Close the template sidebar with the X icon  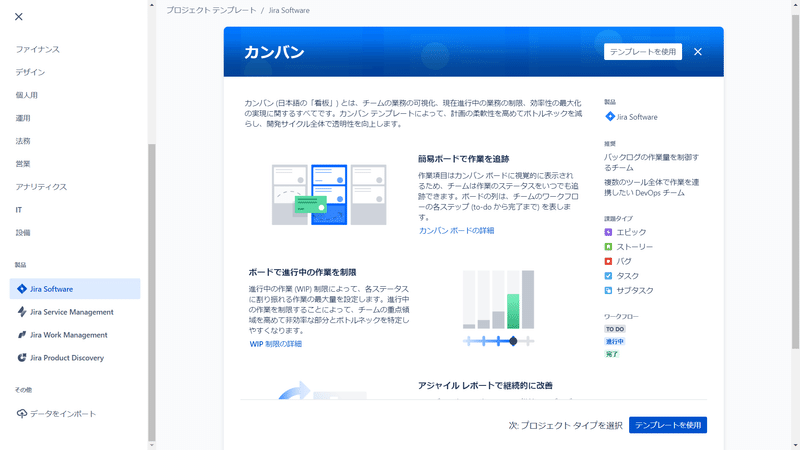[19, 17]
